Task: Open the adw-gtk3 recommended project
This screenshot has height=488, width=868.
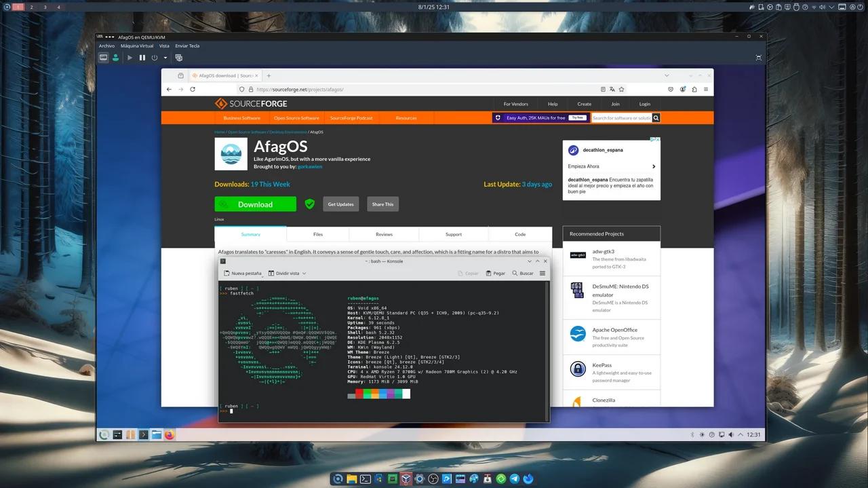Action: click(x=603, y=251)
